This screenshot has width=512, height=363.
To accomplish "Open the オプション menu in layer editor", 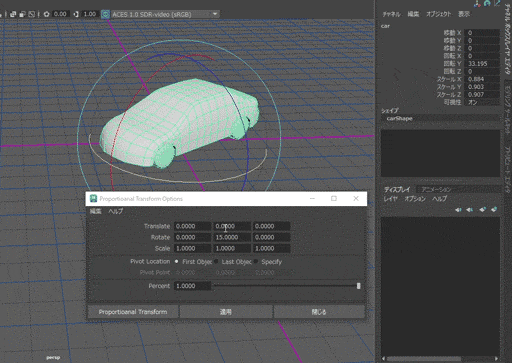I will 415,199.
